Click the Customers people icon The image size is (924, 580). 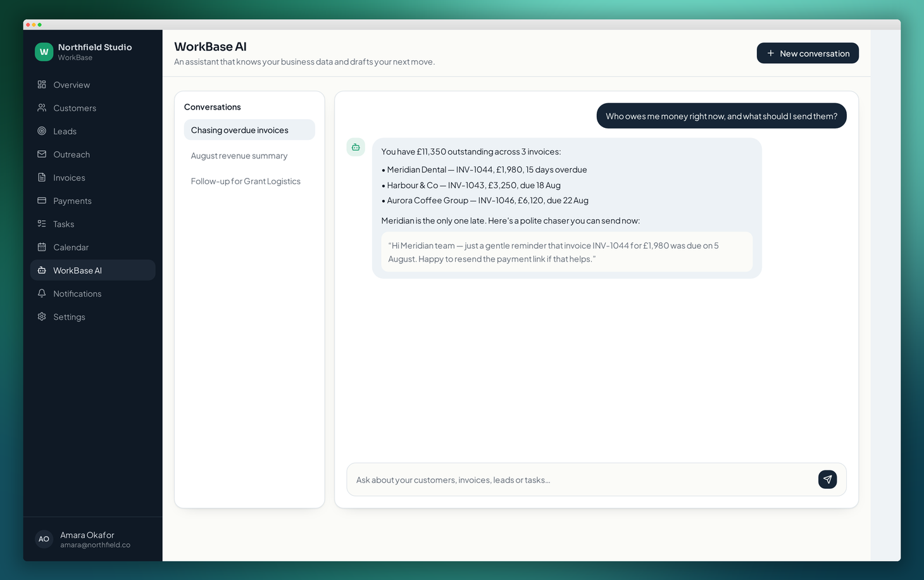click(x=42, y=108)
